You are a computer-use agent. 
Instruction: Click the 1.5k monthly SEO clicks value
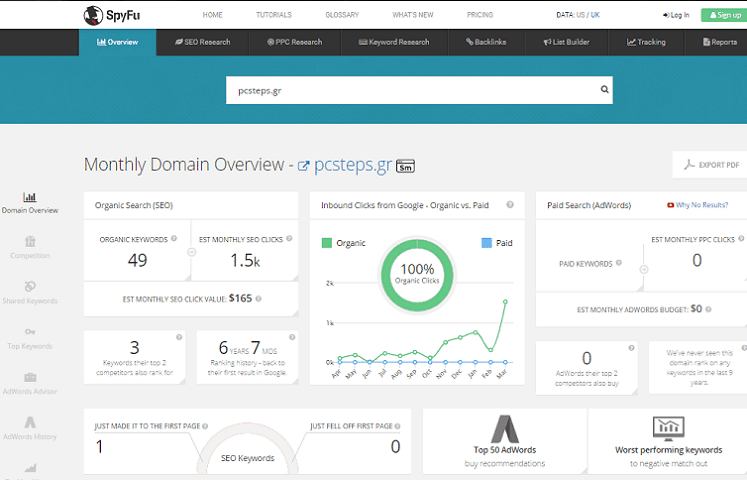pos(245,260)
